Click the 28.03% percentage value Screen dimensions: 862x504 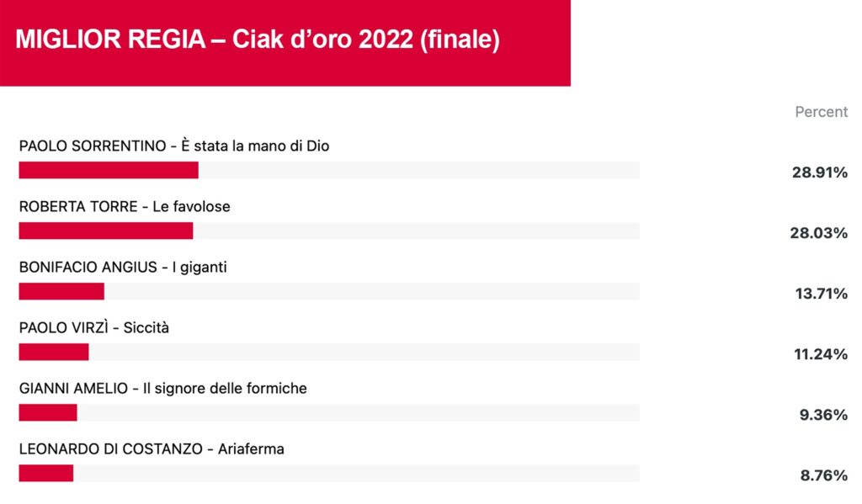818,233
